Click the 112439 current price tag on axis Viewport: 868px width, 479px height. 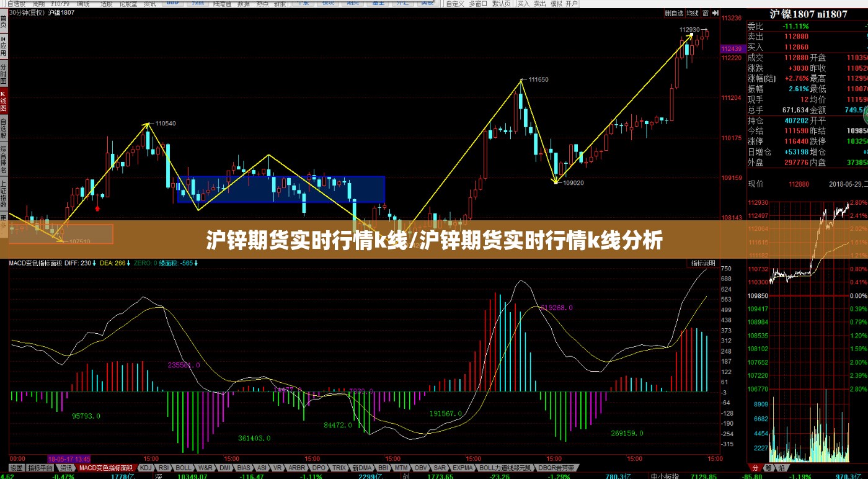tap(732, 48)
